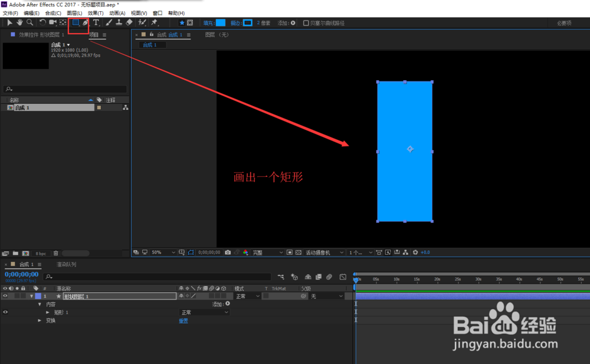Select the Pen tool
590x364 pixels.
click(86, 22)
